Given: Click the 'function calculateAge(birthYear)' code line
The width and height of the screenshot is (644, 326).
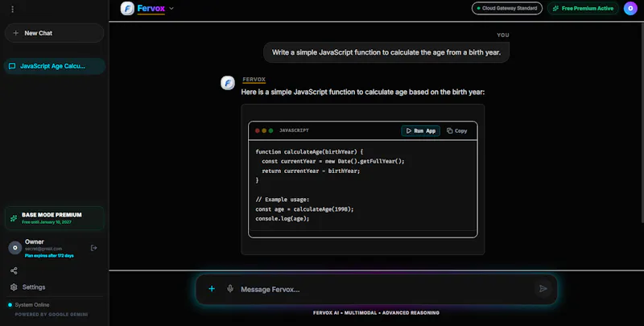Looking at the screenshot, I should [309, 151].
